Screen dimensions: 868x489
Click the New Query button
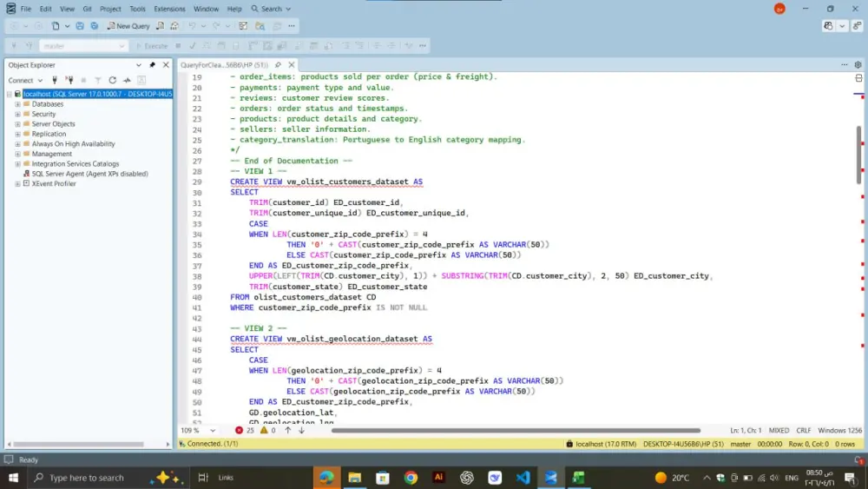128,26
